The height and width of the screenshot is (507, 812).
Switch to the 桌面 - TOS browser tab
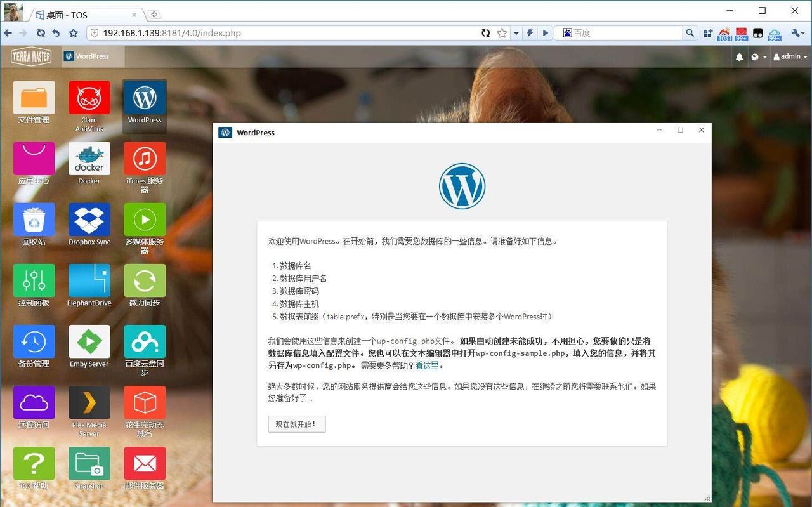82,15
